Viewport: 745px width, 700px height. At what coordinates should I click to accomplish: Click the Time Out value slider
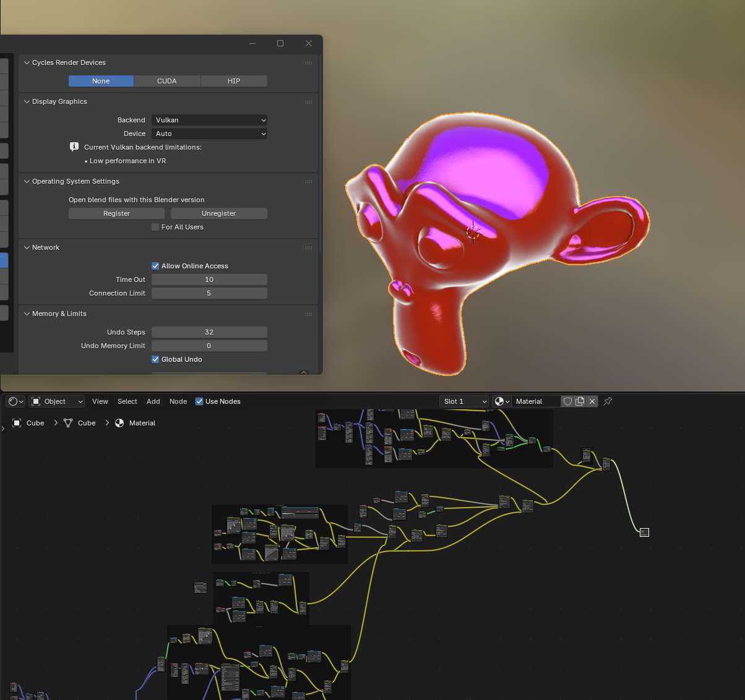point(209,280)
